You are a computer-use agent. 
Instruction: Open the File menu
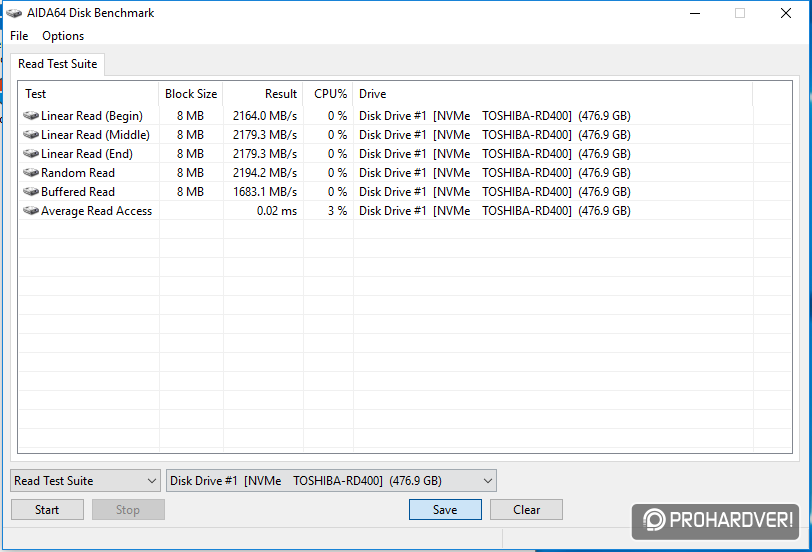[19, 36]
